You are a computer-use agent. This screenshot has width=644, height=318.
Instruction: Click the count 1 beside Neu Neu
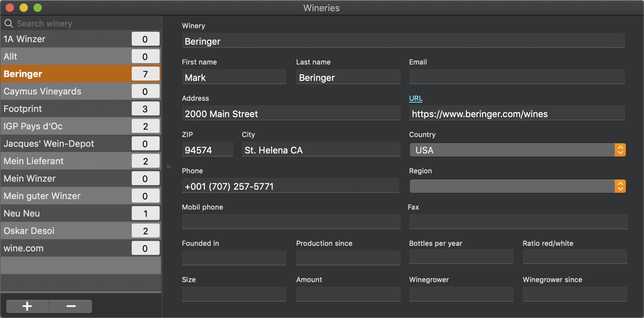tap(146, 213)
